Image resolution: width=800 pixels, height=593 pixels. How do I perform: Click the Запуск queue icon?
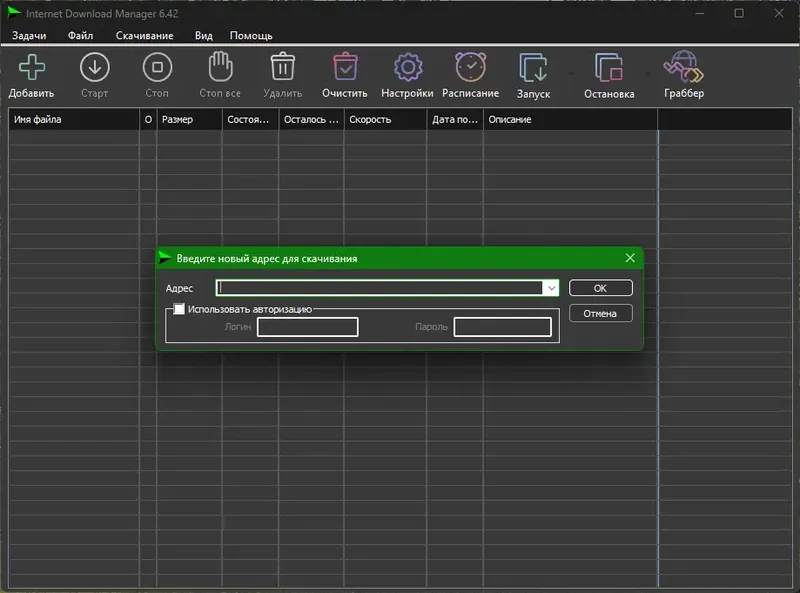pyautogui.click(x=533, y=67)
